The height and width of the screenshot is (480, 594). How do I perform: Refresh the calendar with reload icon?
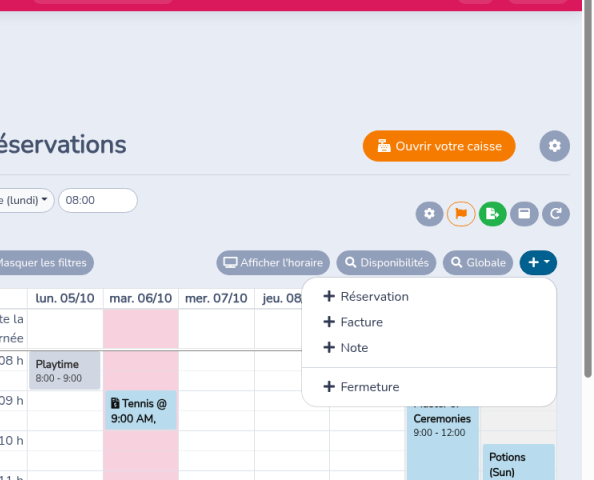tap(556, 214)
